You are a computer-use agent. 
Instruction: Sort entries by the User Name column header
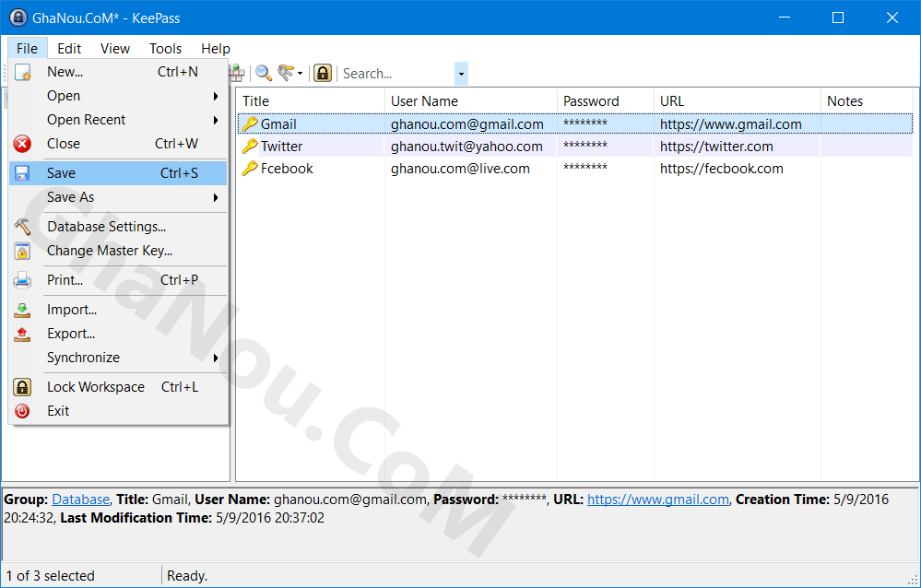click(x=471, y=101)
